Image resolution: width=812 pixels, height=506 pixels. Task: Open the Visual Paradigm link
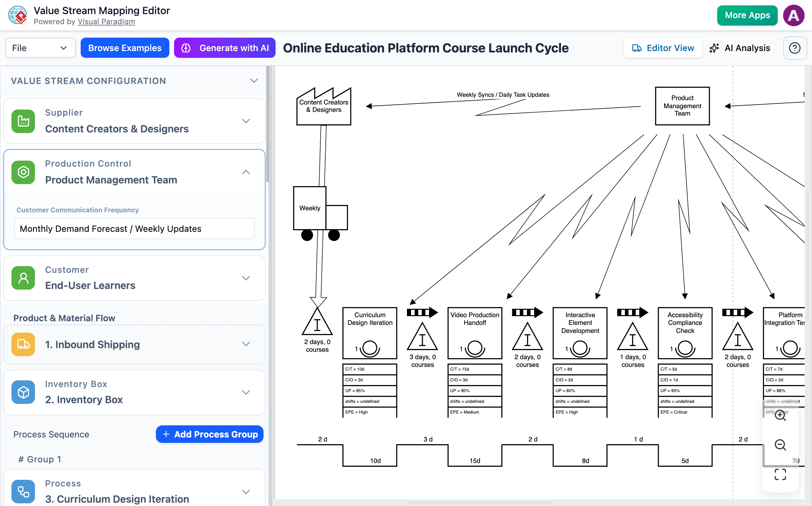coord(106,22)
